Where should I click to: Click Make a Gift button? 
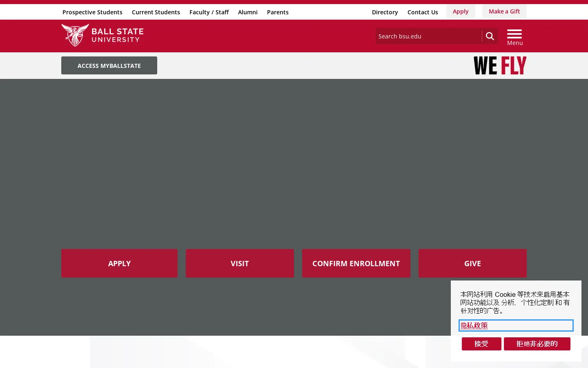coord(504,11)
